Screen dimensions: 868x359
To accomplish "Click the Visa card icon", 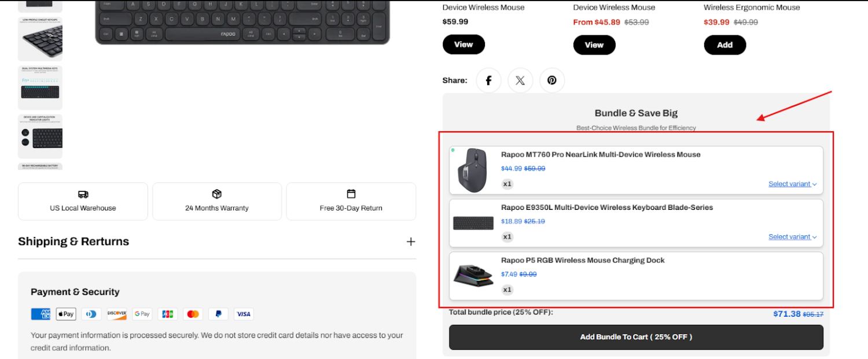I will tap(244, 314).
